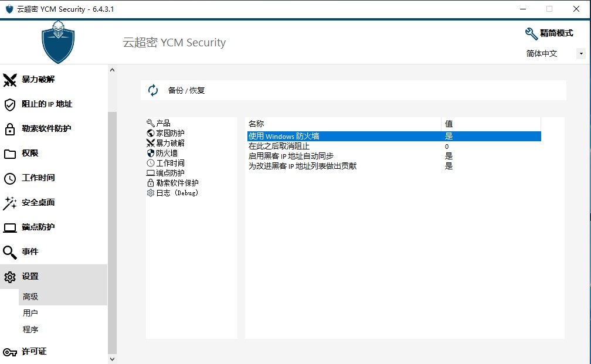Click the value 0 for 在此之后取消阻止
Viewport: 591px width, 364px height.
point(447,147)
